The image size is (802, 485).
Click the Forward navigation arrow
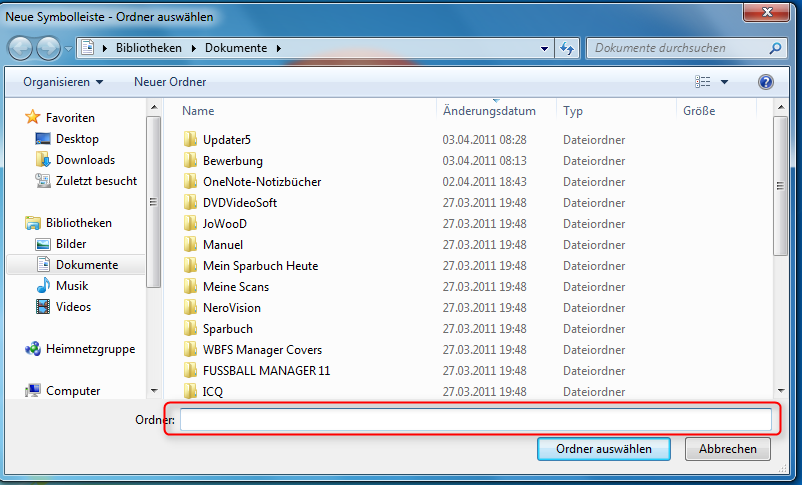pos(49,48)
